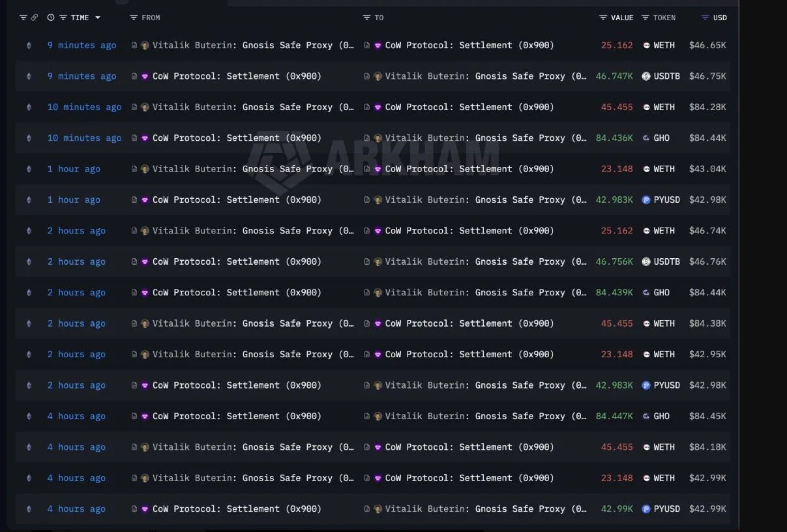
Task: Select the WETH token icon in the $46.74K row
Action: pyautogui.click(x=646, y=231)
